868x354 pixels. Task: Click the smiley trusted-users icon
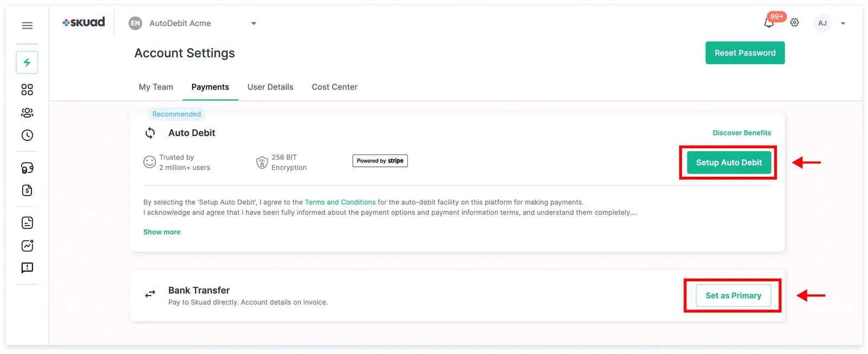coord(149,162)
